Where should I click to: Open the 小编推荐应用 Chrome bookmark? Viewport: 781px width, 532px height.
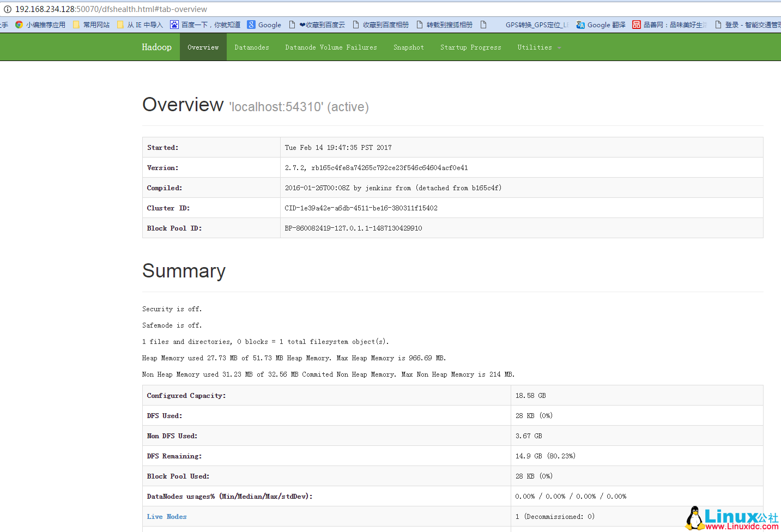pos(40,25)
